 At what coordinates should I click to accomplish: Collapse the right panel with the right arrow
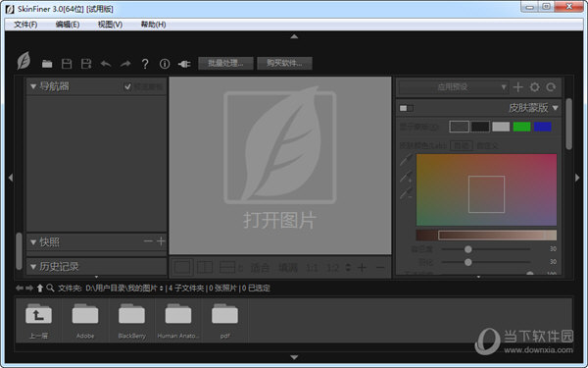pyautogui.click(x=577, y=178)
